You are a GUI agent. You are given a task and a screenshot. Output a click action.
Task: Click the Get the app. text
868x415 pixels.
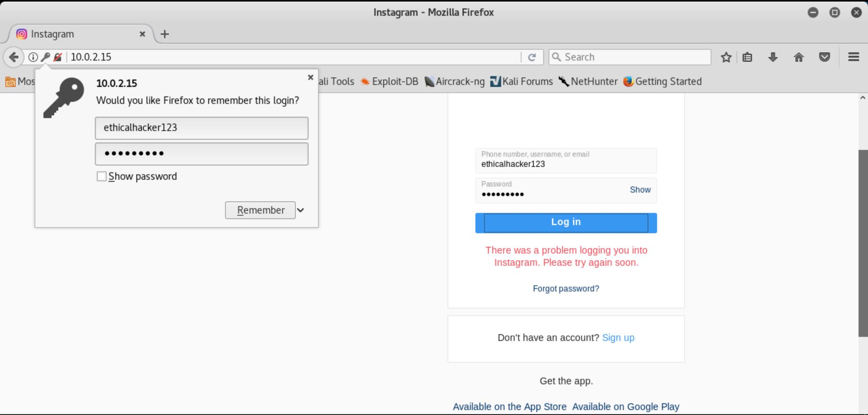566,381
